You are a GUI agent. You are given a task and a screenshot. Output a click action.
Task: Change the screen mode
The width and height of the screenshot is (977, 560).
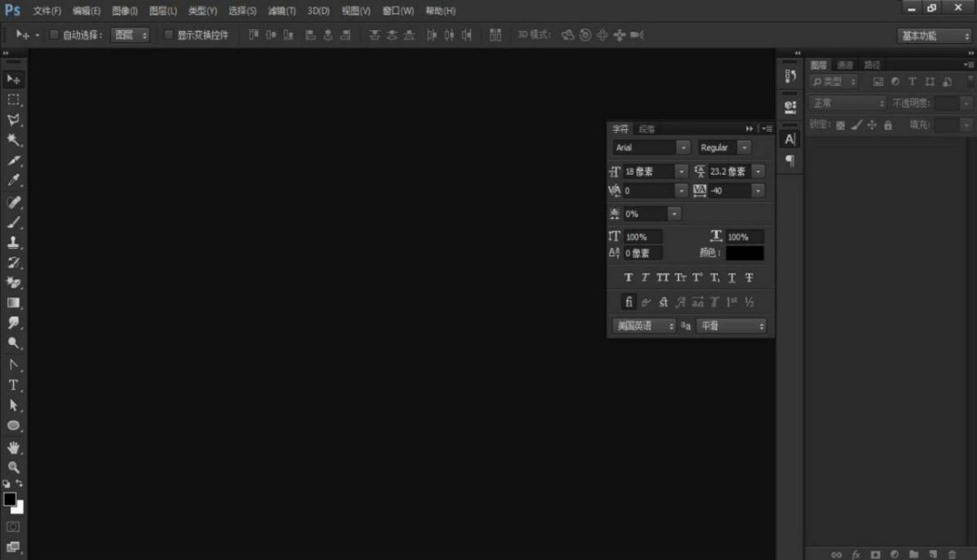click(13, 547)
